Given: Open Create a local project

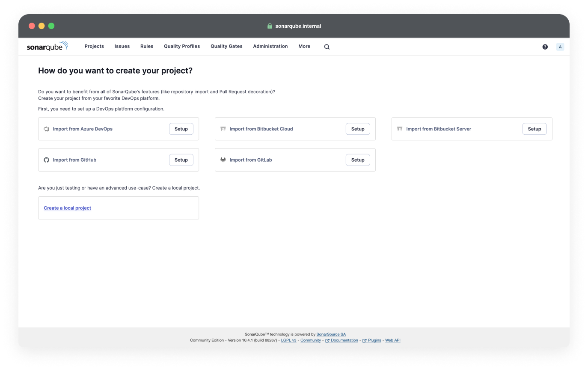Looking at the screenshot, I should [67, 208].
